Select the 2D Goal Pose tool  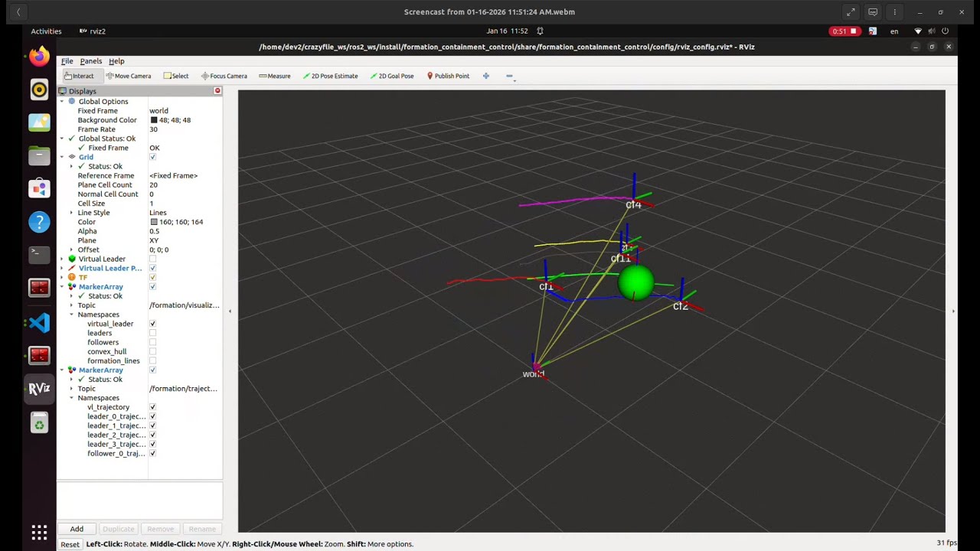(x=391, y=76)
